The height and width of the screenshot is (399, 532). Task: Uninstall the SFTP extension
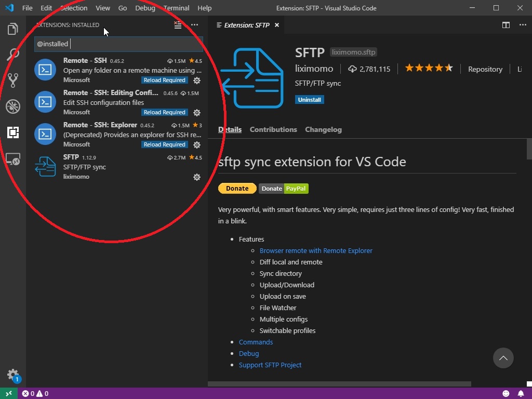(x=310, y=100)
